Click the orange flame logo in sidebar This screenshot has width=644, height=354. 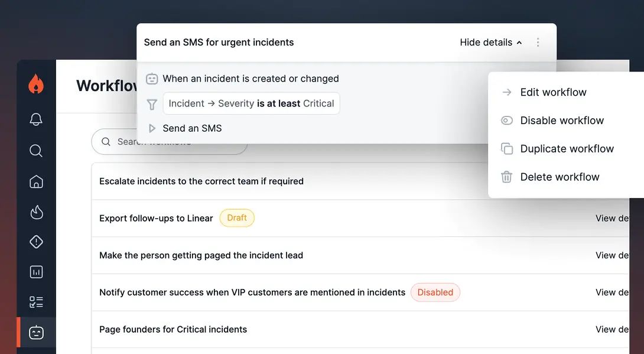pyautogui.click(x=36, y=85)
